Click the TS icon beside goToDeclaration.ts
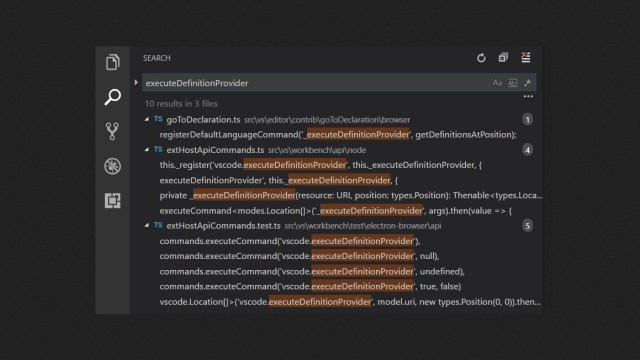Image resolution: width=640 pixels, height=360 pixels. tap(158, 119)
